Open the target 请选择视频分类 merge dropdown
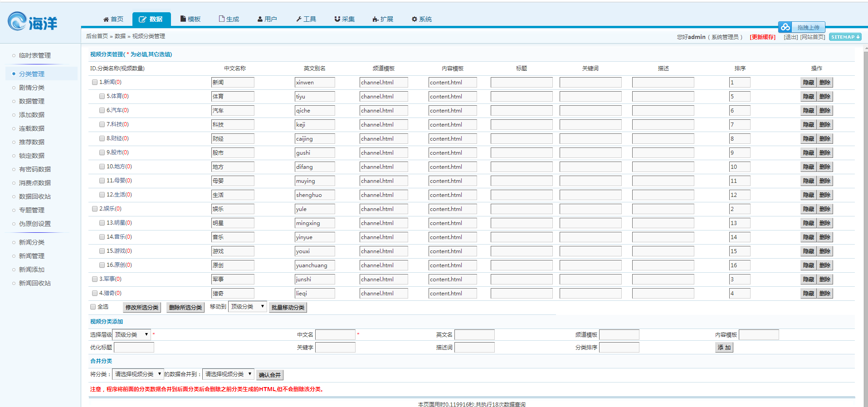 (x=228, y=374)
